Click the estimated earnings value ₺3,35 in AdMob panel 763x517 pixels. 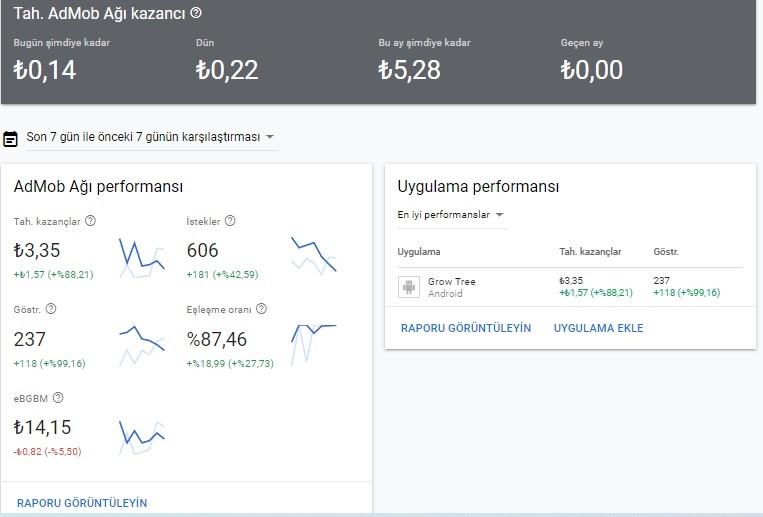click(x=37, y=250)
